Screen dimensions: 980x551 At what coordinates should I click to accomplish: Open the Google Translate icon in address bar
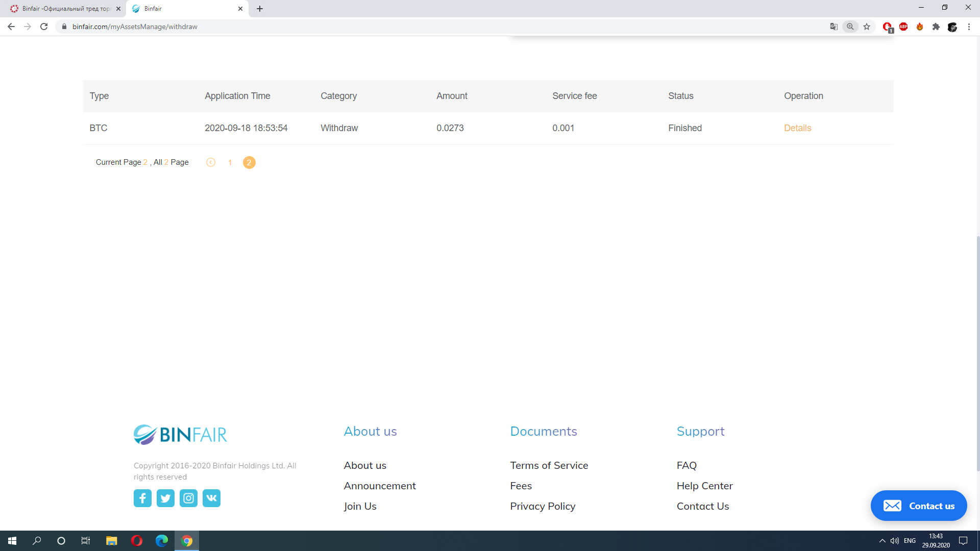(834, 27)
